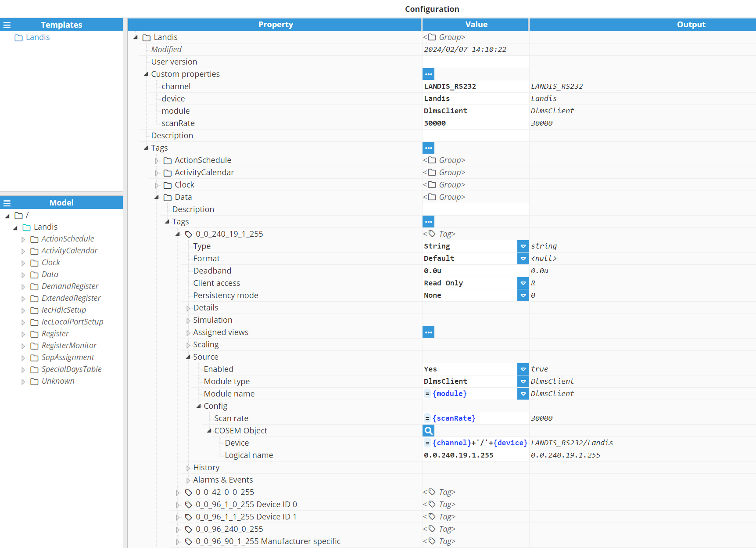The width and height of the screenshot is (756, 548).
Task: Expand the Scaling section
Action: 188,345
